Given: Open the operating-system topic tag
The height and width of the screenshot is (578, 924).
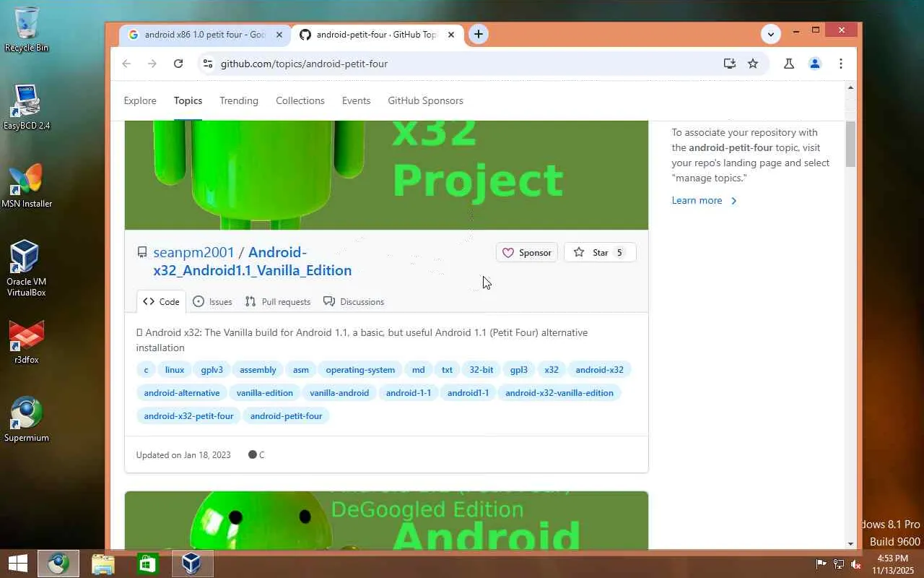Looking at the screenshot, I should (360, 370).
